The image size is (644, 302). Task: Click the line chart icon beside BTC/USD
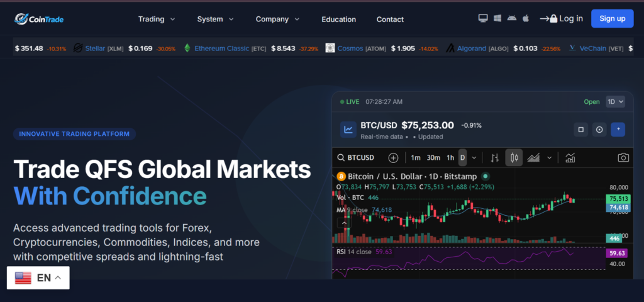tap(348, 130)
